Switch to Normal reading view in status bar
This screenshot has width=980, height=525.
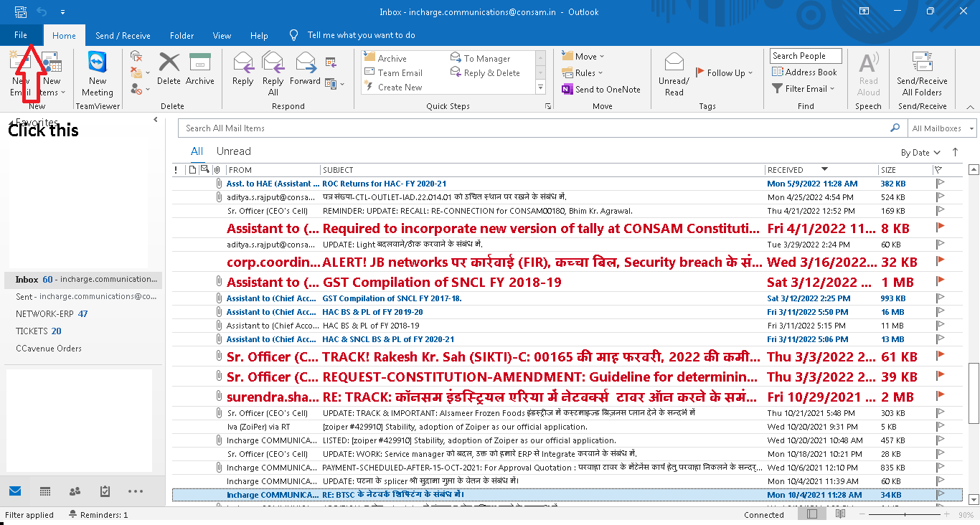[x=811, y=514]
